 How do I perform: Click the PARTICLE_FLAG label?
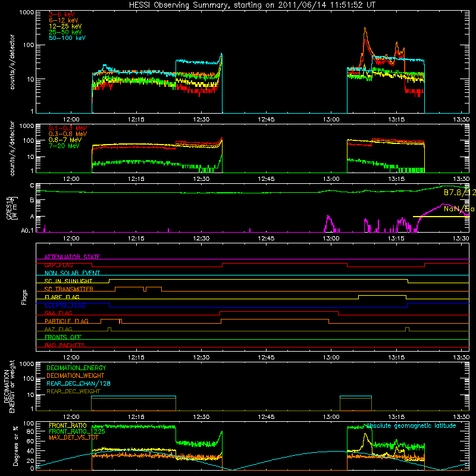(67, 321)
